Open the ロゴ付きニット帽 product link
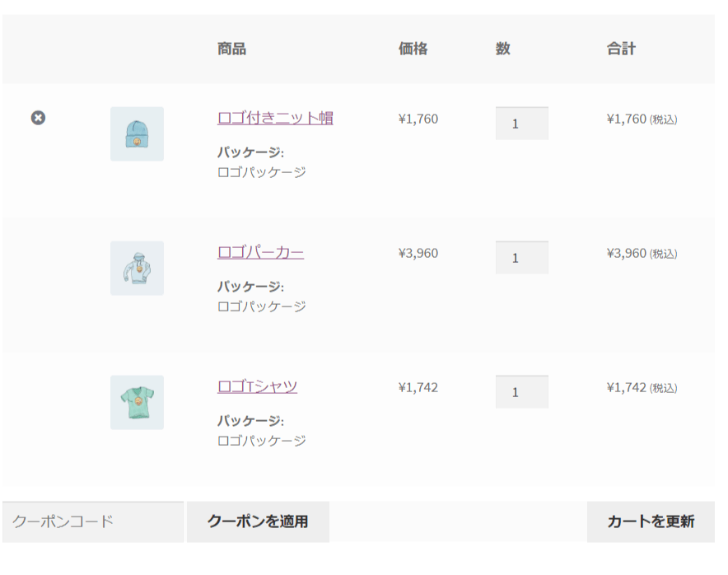Screen dimensions: 728x575 [275, 118]
